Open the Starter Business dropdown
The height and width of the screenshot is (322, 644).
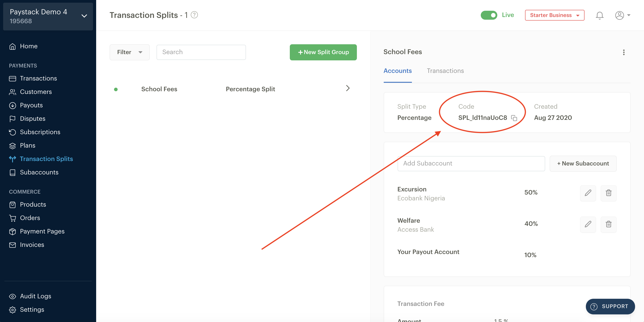[555, 15]
